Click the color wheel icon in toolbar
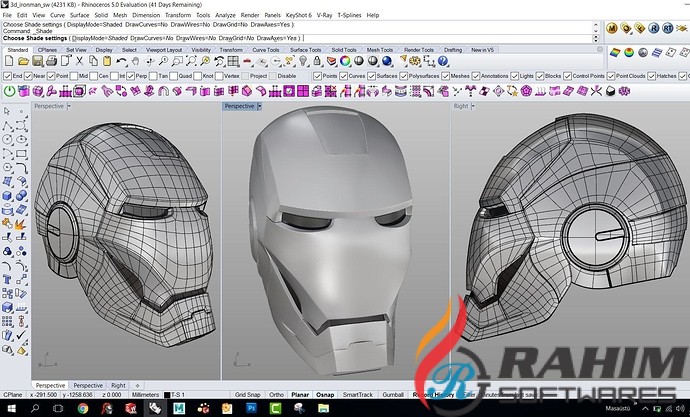The width and height of the screenshot is (690, 417). click(x=344, y=61)
